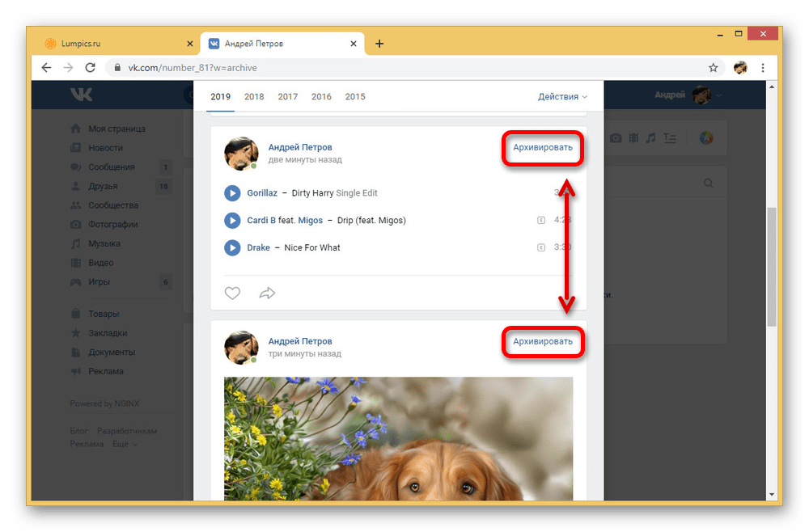This screenshot has width=809, height=532.
Task: Play Drake Nice For What track
Action: [x=232, y=248]
